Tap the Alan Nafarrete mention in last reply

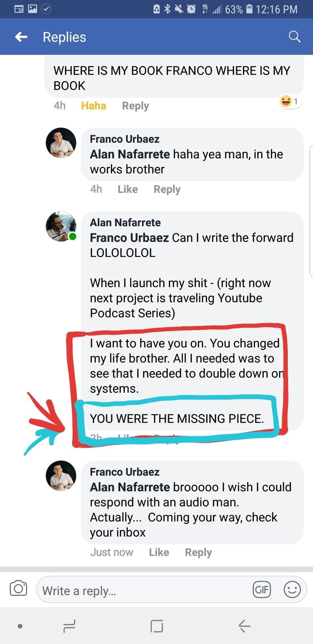click(130, 487)
